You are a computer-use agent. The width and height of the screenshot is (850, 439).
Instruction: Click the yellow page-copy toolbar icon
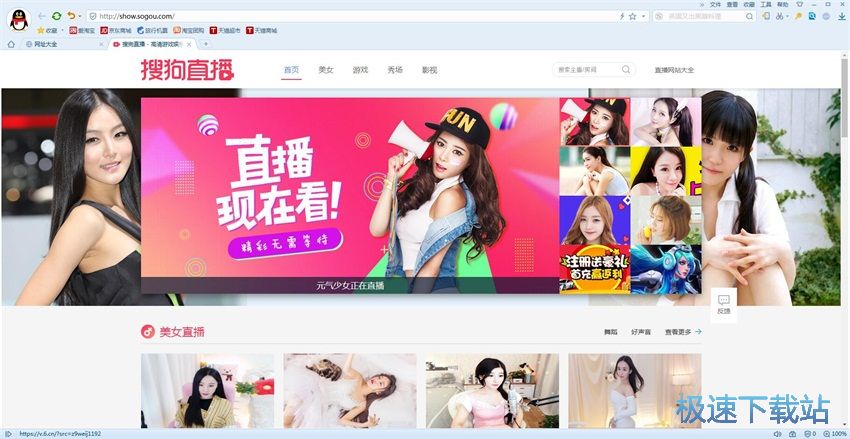click(x=766, y=16)
